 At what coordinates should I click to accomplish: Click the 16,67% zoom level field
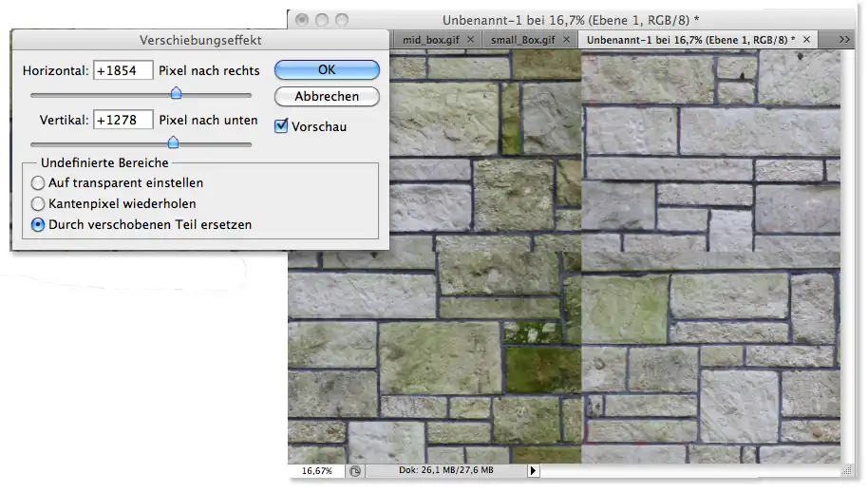pyautogui.click(x=317, y=471)
